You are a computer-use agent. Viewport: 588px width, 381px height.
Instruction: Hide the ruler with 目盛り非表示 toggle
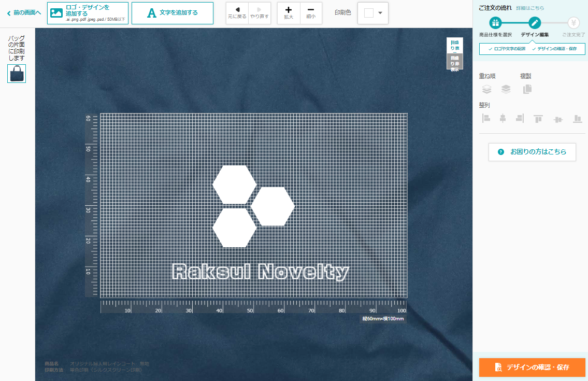click(x=454, y=62)
